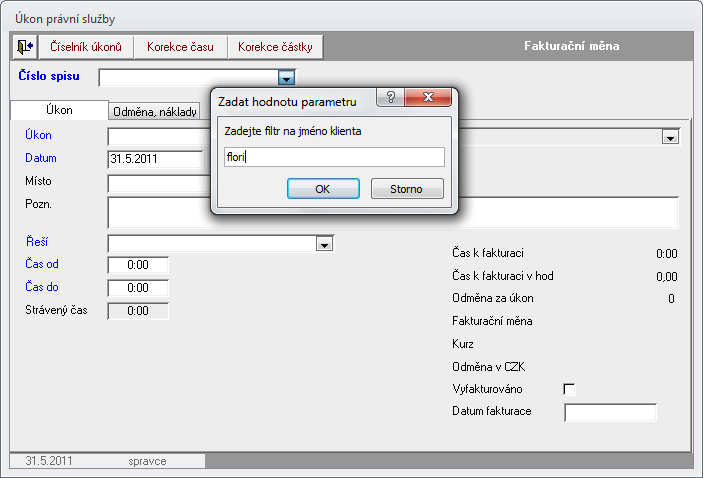This screenshot has width=703, height=478.
Task: Switch to the Úkon tab
Action: pyautogui.click(x=59, y=110)
